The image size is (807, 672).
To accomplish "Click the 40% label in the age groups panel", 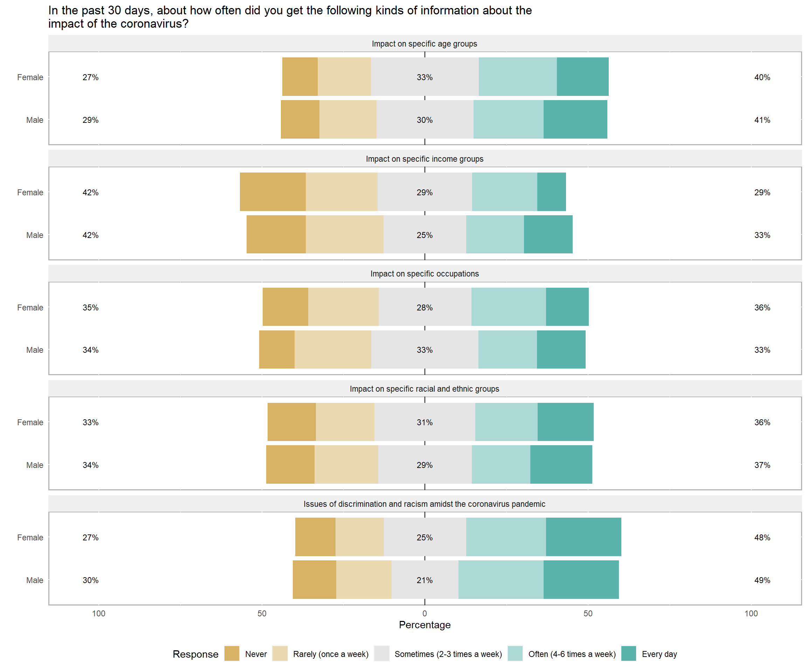I will (762, 77).
